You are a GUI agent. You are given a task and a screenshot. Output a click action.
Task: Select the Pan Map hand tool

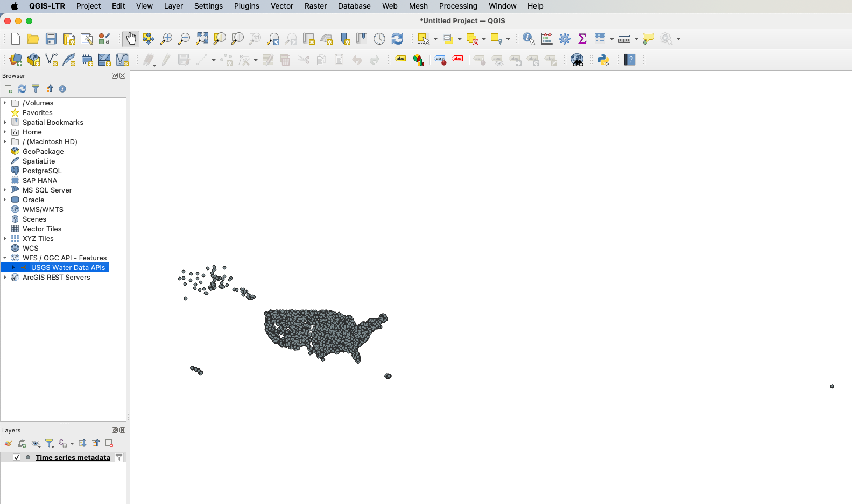131,39
